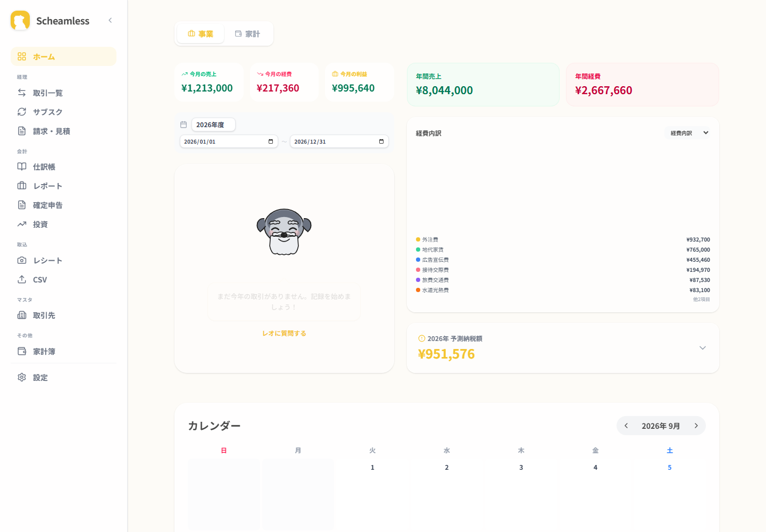Image resolution: width=766 pixels, height=532 pixels.
Task: Open the 取引一覧 transactions list icon
Action: pos(22,93)
